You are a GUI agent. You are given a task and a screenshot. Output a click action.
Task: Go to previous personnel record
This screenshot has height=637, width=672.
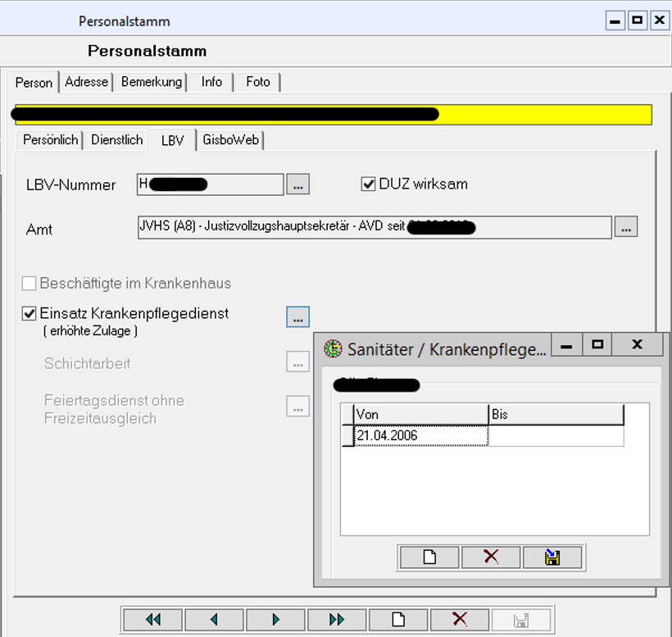click(x=214, y=620)
